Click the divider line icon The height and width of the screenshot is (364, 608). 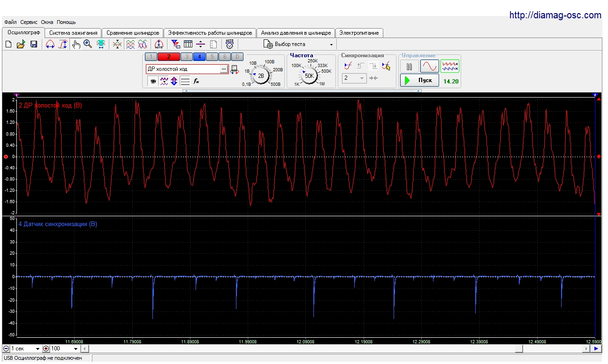point(201,44)
